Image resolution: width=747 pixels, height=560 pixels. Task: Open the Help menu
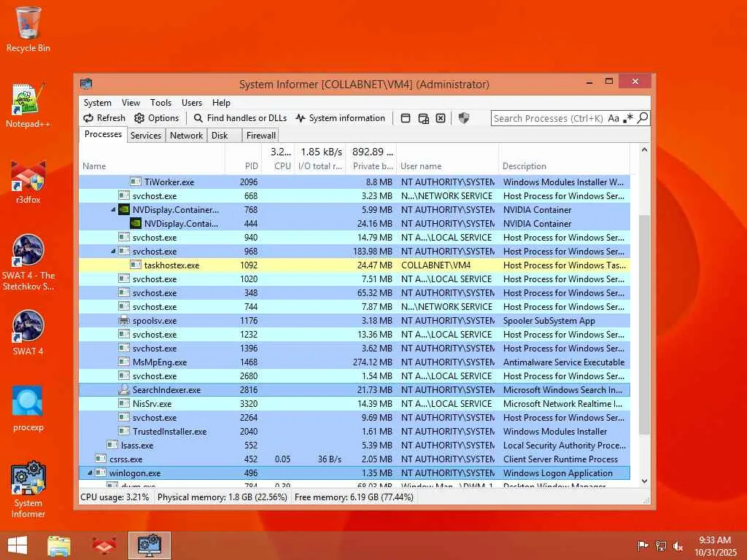(221, 103)
